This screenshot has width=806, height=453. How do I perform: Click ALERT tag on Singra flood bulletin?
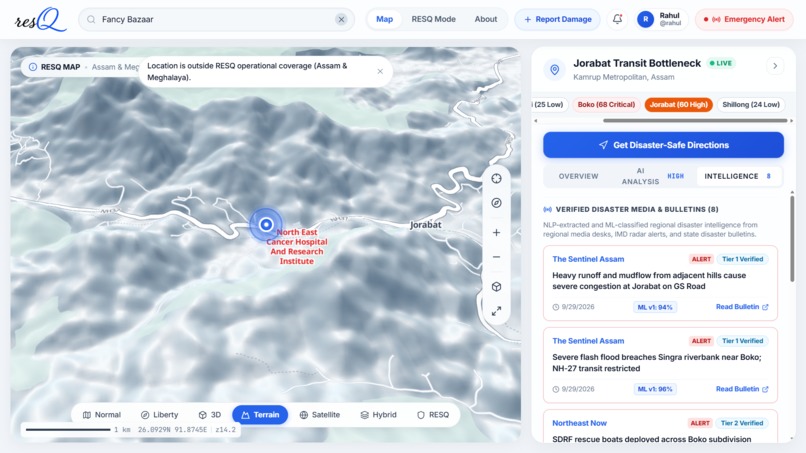(701, 341)
